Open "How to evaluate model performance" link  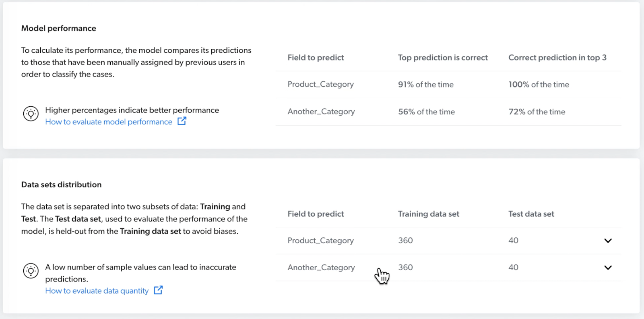click(109, 122)
